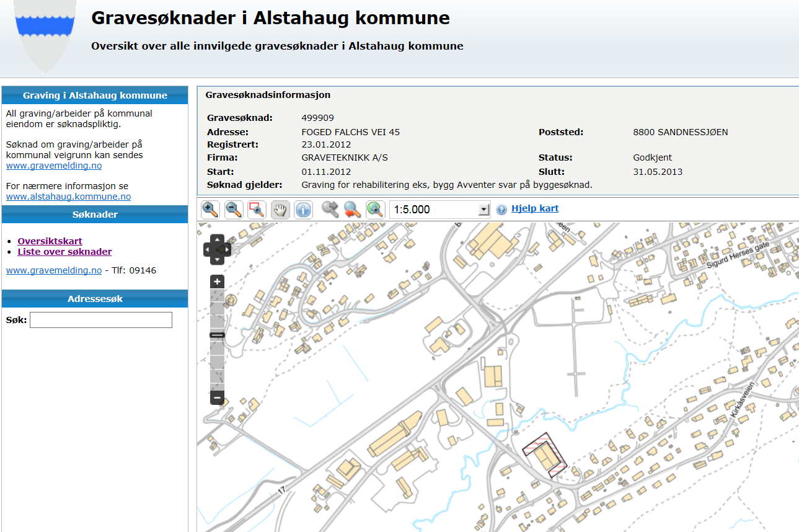Choose the pan hand tool
The height and width of the screenshot is (532, 799).
click(x=281, y=210)
